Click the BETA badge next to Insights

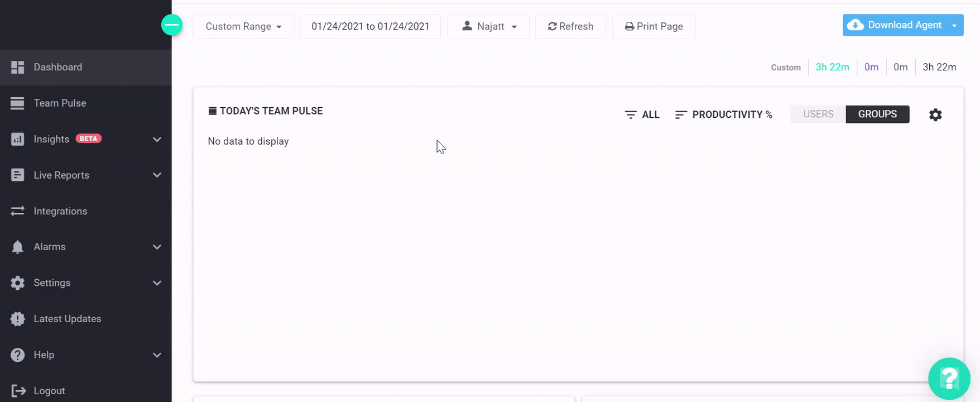(89, 138)
